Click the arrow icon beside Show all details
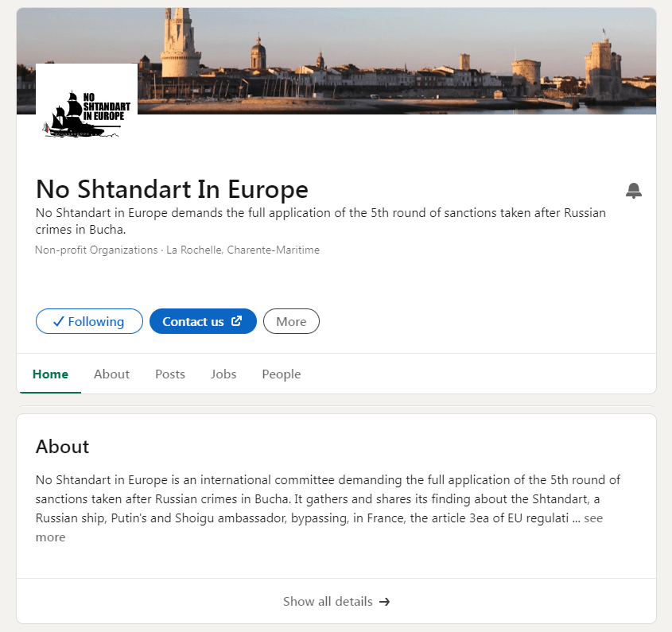 [384, 602]
